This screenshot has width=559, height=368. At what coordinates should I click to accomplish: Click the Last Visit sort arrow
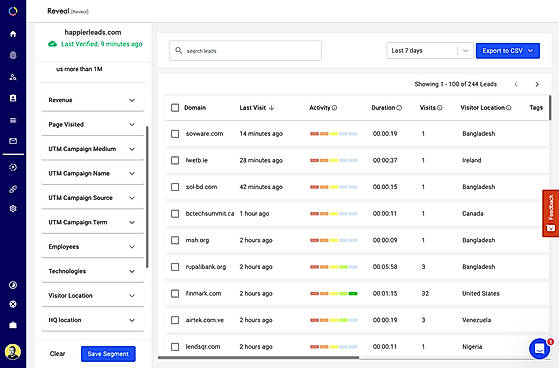(x=272, y=108)
